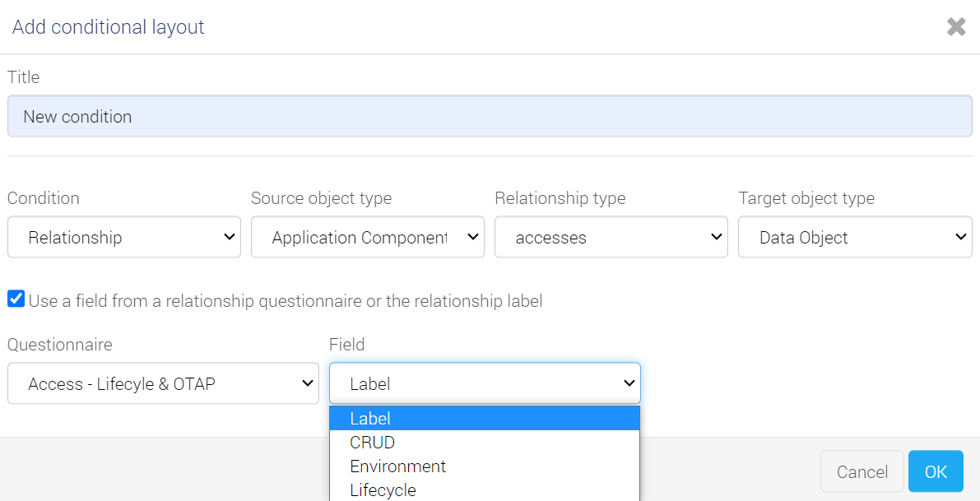980x501 pixels.
Task: Uncheck the relationship questionnaire field checkbox
Action: pyautogui.click(x=16, y=299)
